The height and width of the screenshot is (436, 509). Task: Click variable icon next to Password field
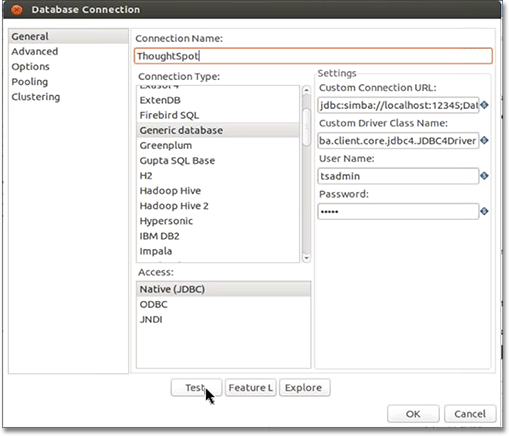coord(484,211)
